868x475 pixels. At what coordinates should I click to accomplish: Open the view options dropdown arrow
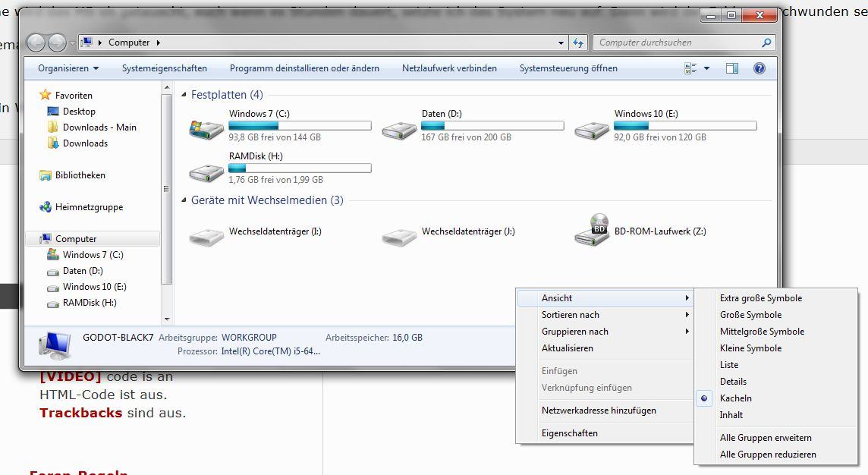(706, 68)
